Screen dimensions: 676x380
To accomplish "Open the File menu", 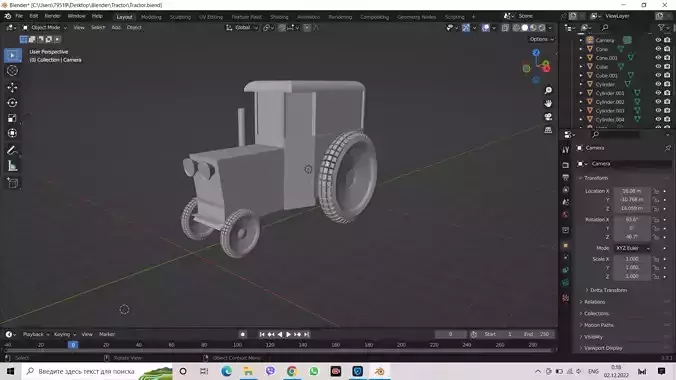I will point(19,16).
